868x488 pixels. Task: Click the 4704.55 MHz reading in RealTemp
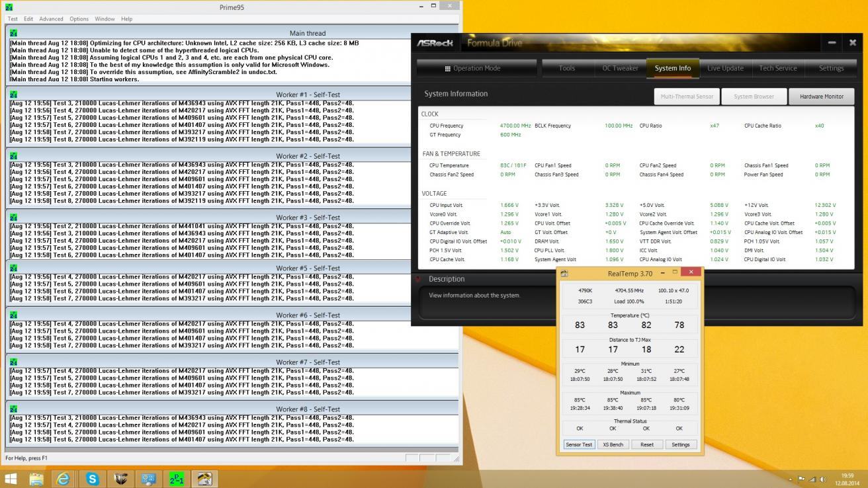pos(629,290)
